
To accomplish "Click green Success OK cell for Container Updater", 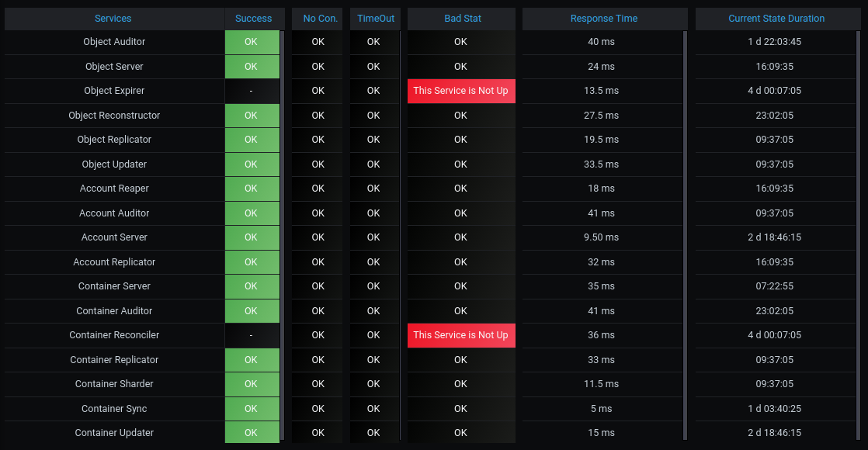I will click(x=251, y=433).
